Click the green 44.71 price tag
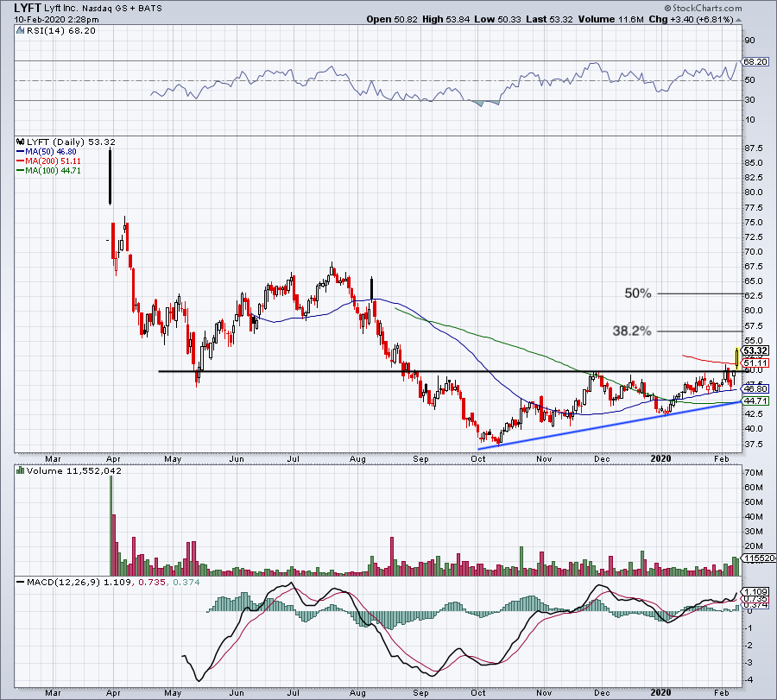Screen dimensions: 777x700 coord(756,400)
